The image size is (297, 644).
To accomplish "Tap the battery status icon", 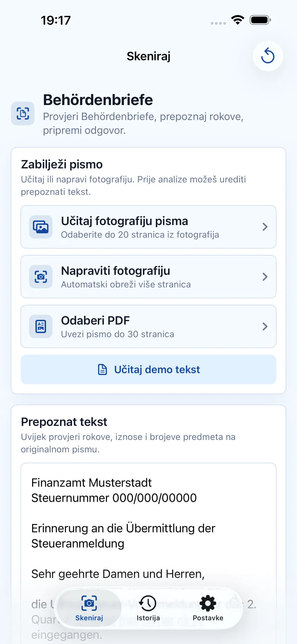I will [260, 20].
